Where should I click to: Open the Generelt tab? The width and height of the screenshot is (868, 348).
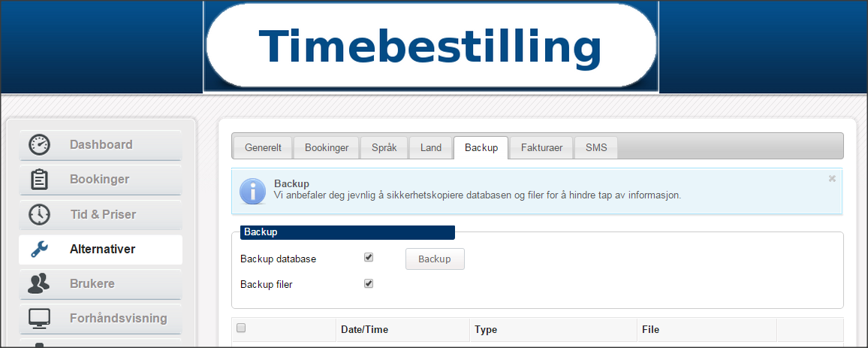point(263,148)
